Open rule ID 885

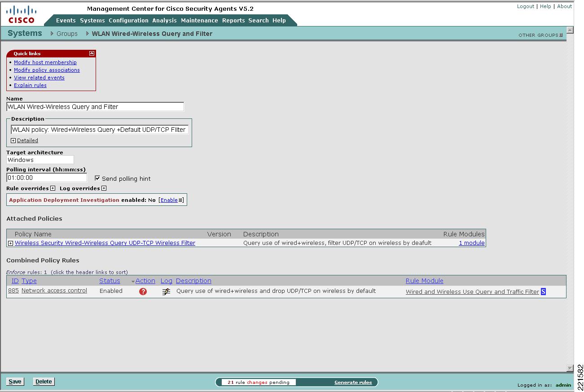[x=13, y=291]
